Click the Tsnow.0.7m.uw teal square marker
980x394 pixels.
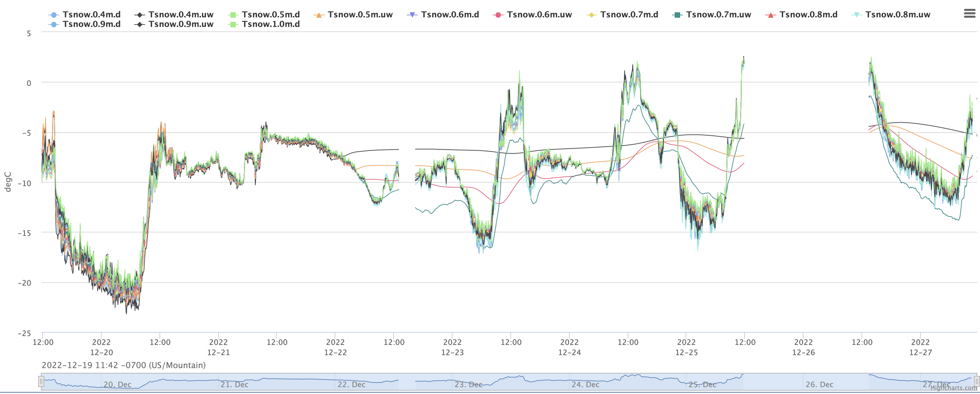tap(677, 15)
